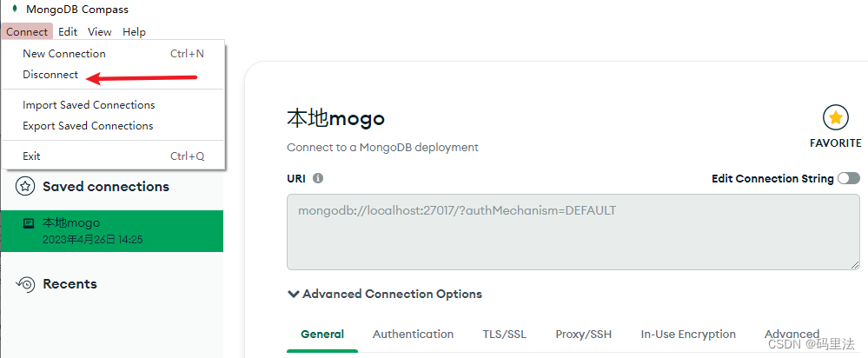This screenshot has height=358, width=868.
Task: Open the Help menu
Action: pos(134,31)
